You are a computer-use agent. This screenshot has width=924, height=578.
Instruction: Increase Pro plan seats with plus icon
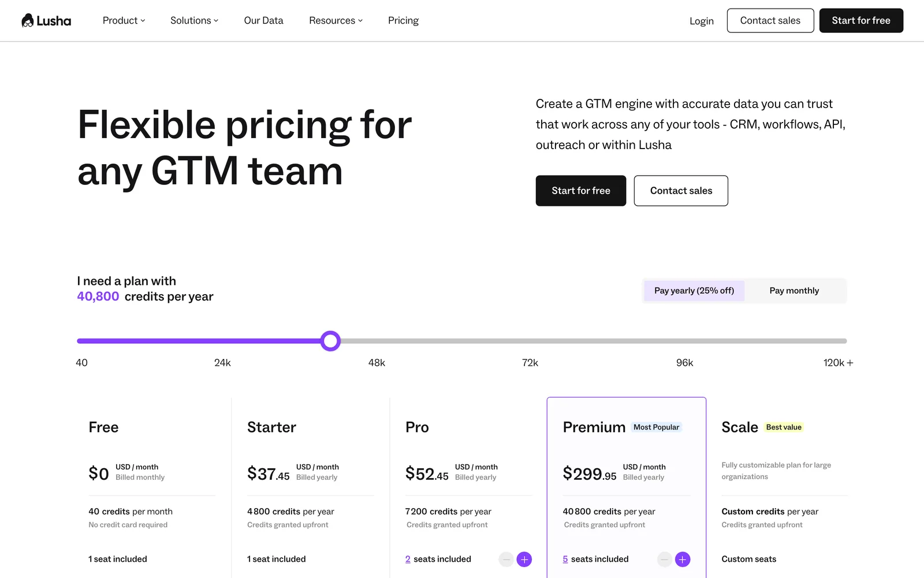(524, 560)
